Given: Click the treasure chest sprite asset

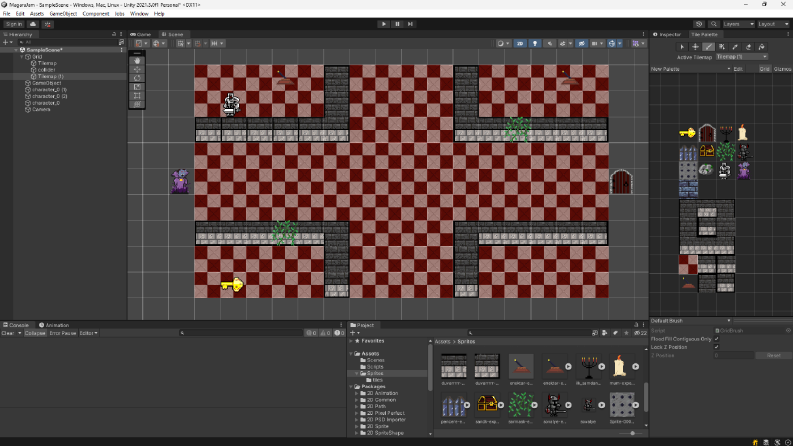Looking at the screenshot, I should click(x=488, y=405).
